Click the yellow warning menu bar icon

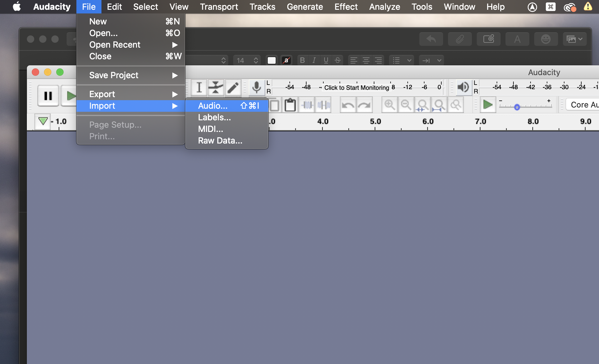588,7
